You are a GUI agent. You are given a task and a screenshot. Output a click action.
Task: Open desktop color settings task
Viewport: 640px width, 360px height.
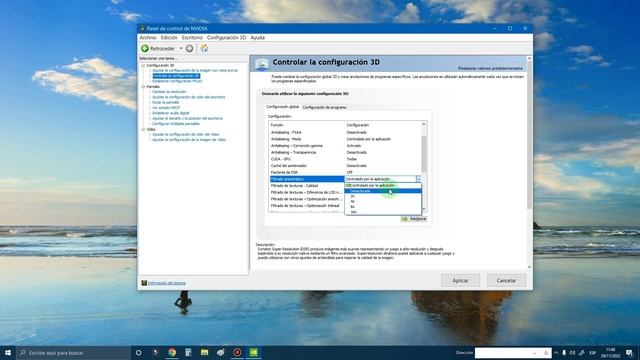tap(189, 97)
